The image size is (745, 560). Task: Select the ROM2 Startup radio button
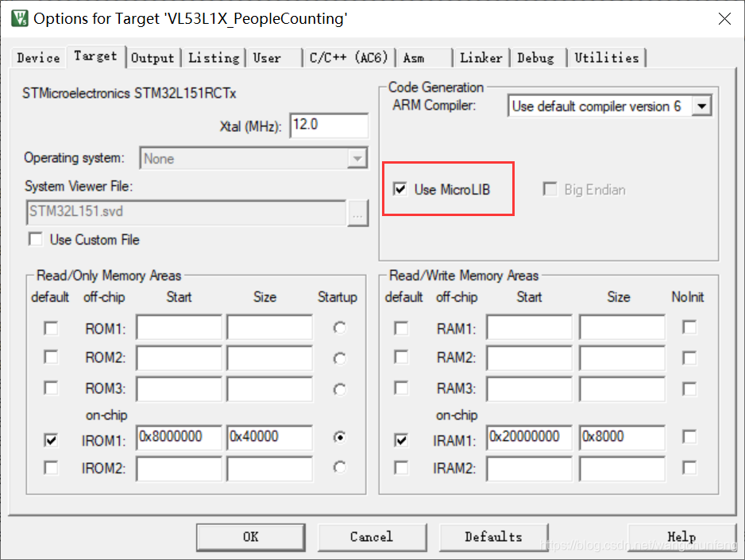tap(339, 358)
